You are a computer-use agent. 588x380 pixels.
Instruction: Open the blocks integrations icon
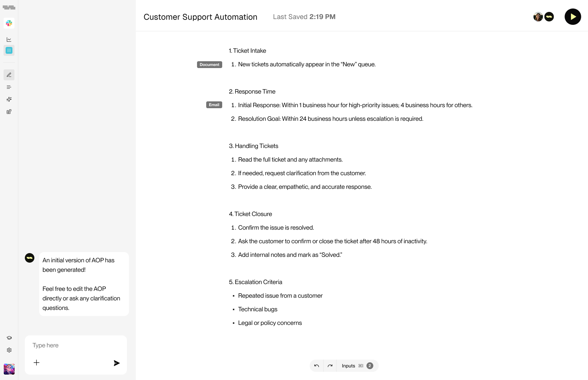pos(9,112)
